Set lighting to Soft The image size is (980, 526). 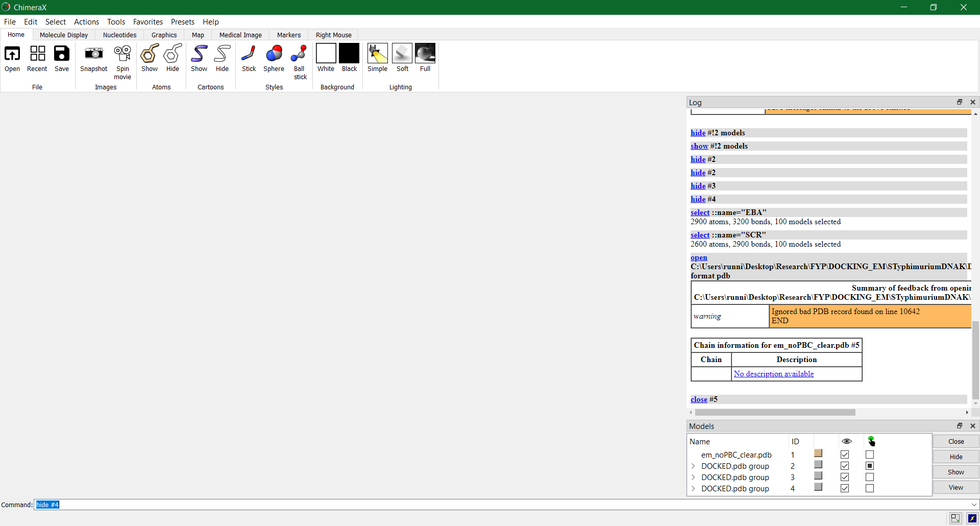(x=402, y=54)
